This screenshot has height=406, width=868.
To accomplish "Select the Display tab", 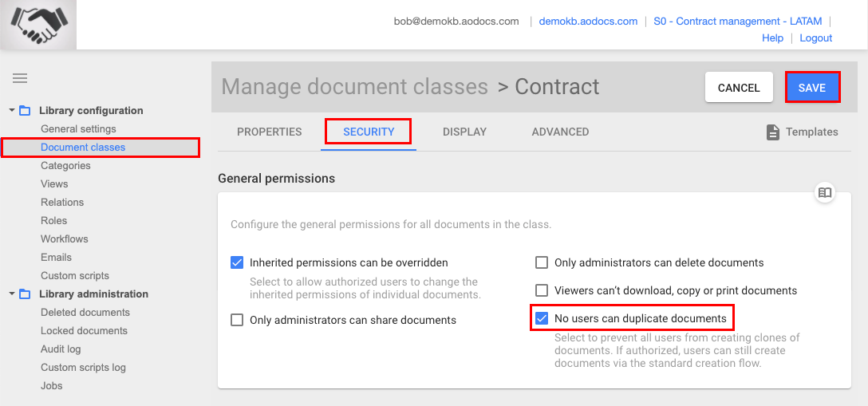I will tap(464, 132).
